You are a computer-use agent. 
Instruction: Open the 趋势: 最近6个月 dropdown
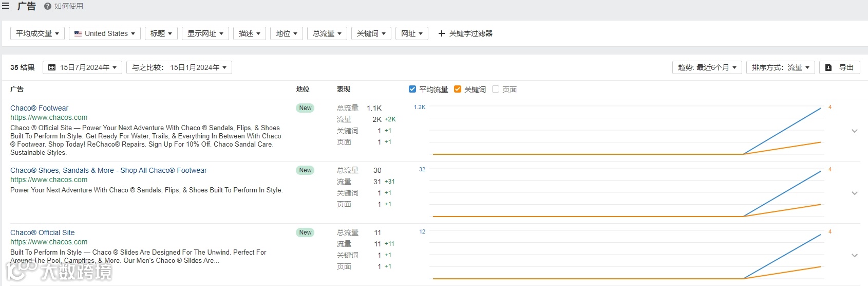coord(707,67)
